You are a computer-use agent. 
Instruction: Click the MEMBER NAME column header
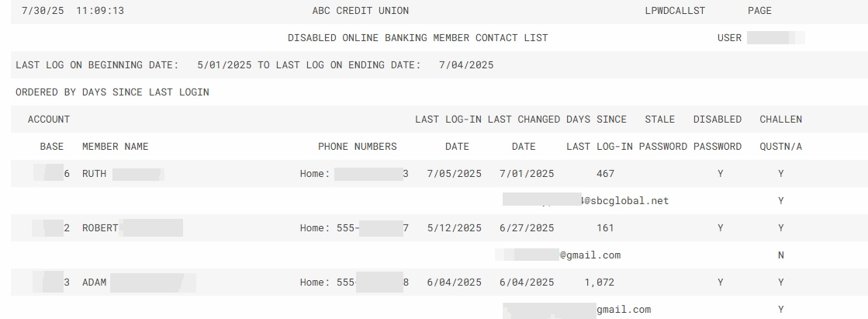[x=115, y=147]
